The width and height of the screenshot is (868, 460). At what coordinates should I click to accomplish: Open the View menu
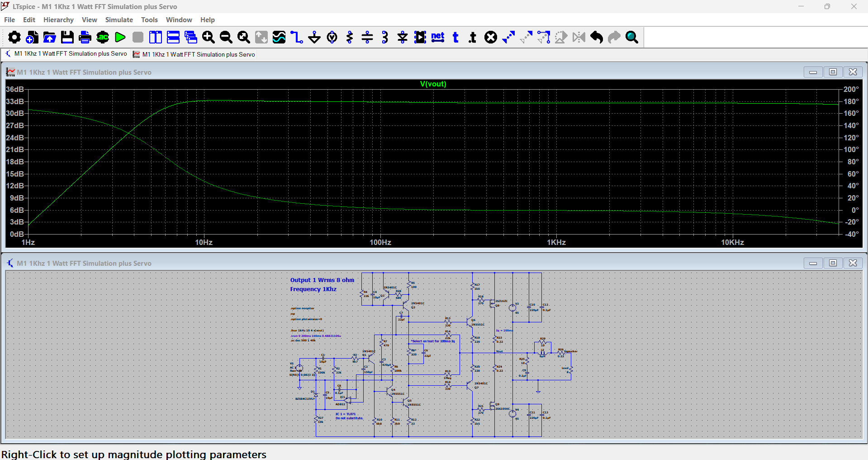(90, 20)
